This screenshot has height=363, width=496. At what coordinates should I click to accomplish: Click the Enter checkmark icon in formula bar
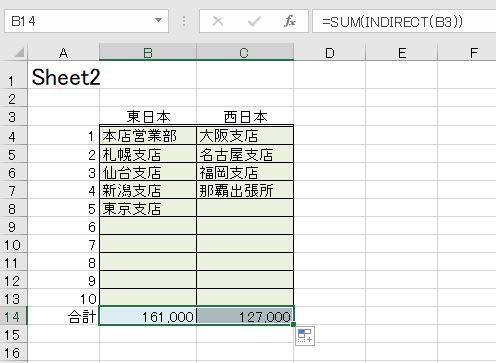pyautogui.click(x=254, y=21)
